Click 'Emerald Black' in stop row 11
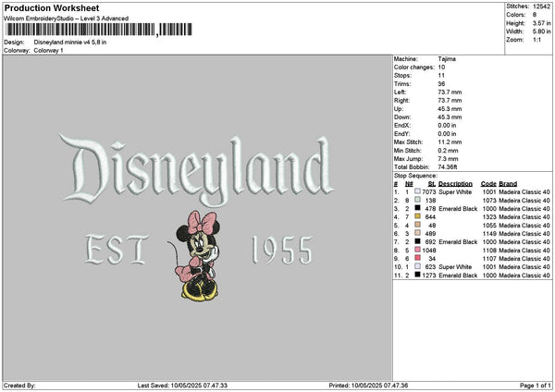 click(x=458, y=275)
